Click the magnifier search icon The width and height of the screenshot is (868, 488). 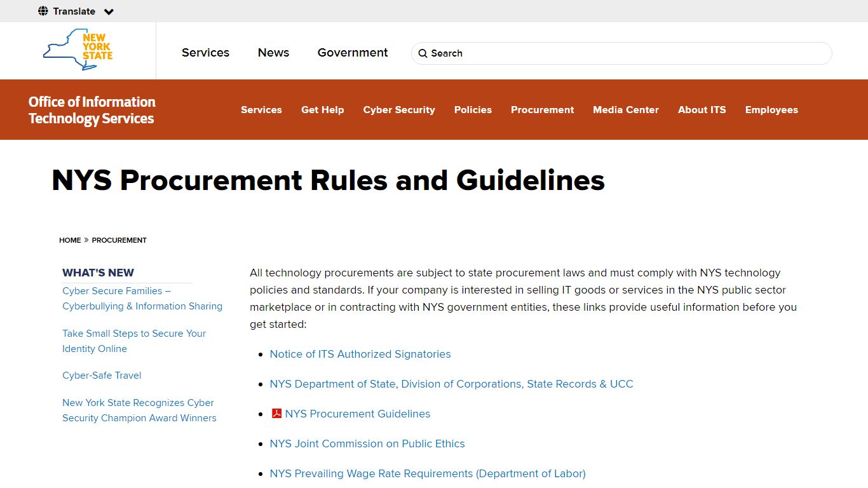423,53
